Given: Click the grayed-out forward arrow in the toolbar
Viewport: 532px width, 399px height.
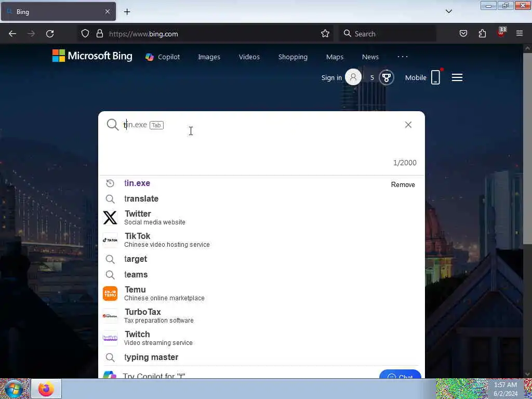Looking at the screenshot, I should pyautogui.click(x=31, y=34).
